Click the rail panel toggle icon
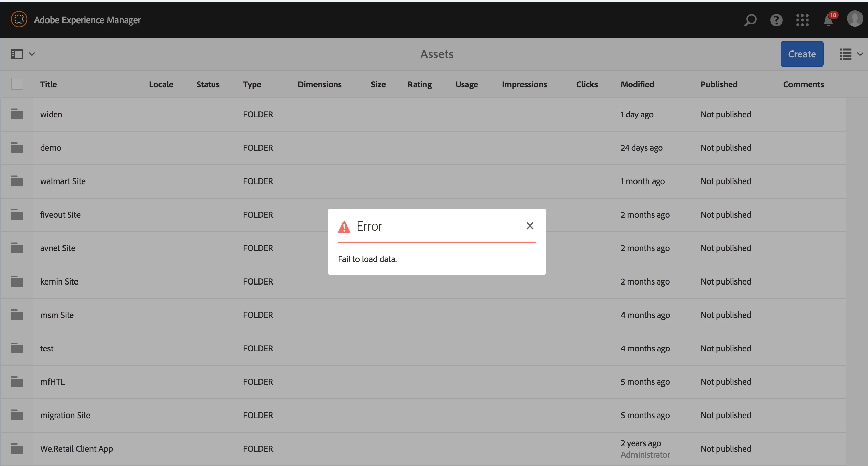The width and height of the screenshot is (868, 466). click(x=17, y=54)
